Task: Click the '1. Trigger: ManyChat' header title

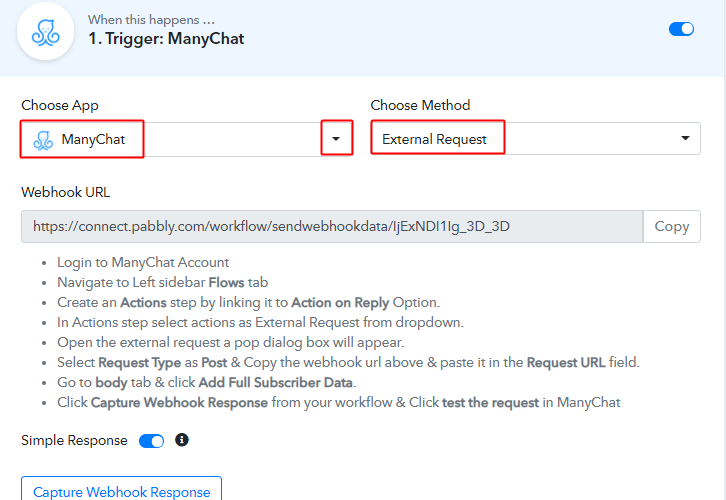Action: pyautogui.click(x=166, y=38)
